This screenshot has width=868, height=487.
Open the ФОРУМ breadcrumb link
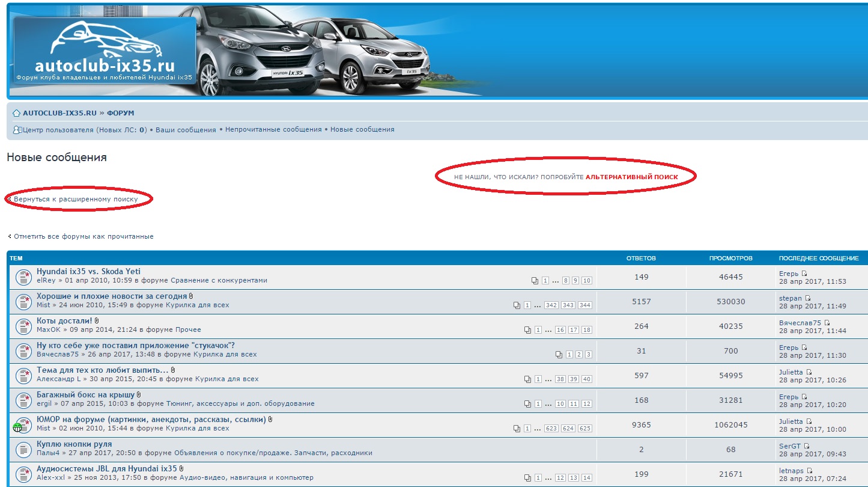coord(121,113)
